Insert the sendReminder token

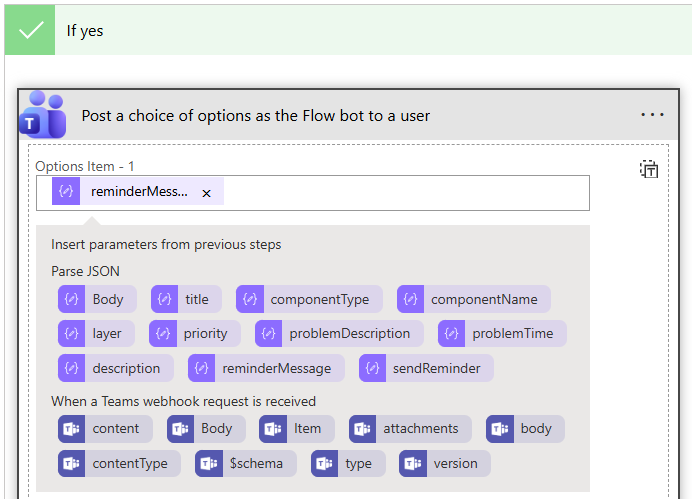point(426,368)
